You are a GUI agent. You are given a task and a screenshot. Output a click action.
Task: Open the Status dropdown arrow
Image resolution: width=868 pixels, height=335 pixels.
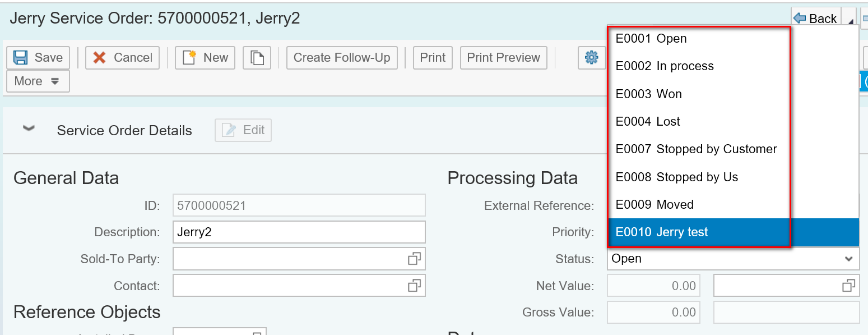point(848,259)
